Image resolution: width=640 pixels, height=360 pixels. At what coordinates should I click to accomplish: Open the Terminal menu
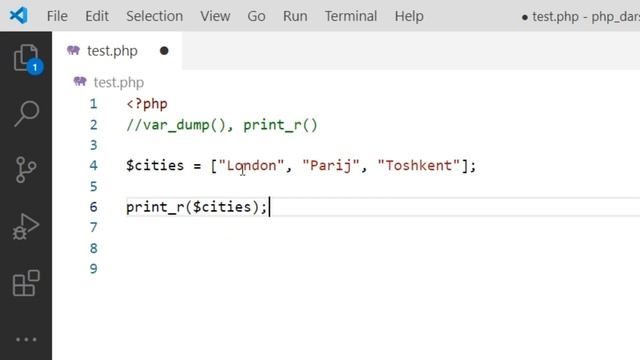click(x=351, y=16)
